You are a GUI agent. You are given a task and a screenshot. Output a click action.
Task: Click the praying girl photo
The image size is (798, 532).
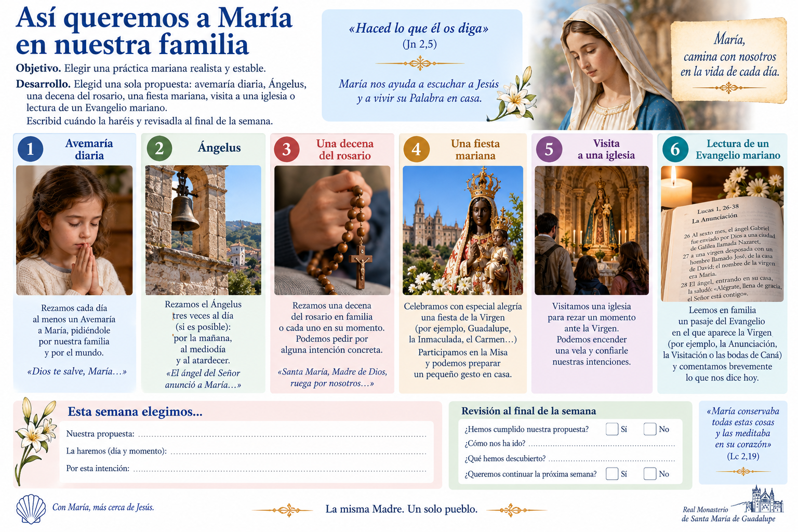[74, 230]
